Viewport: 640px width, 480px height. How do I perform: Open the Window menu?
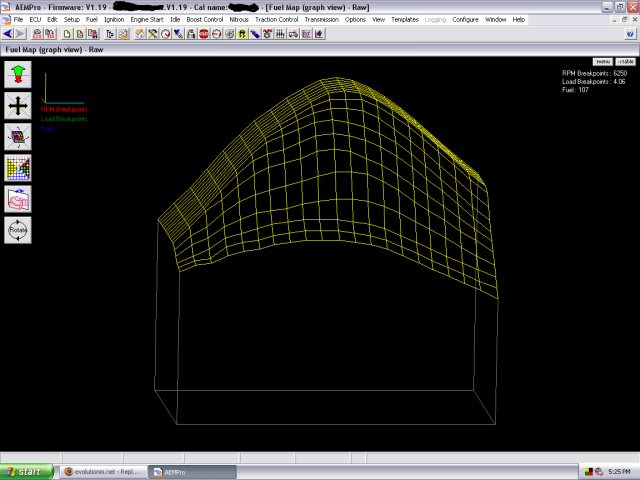pyautogui.click(x=496, y=20)
